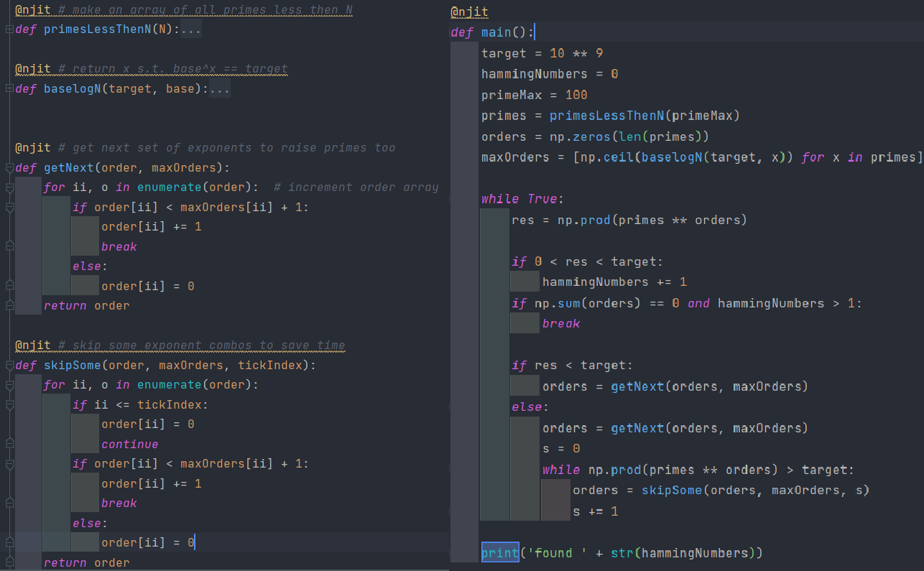The image size is (924, 571).
Task: Click the @njit decorator above def main
Action: [x=468, y=12]
